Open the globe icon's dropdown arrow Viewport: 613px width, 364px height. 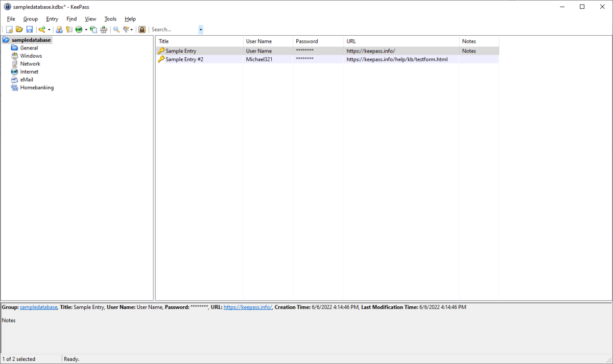(86, 29)
